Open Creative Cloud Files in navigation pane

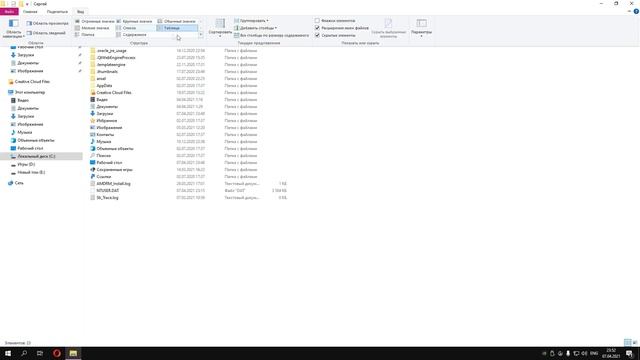point(29,82)
